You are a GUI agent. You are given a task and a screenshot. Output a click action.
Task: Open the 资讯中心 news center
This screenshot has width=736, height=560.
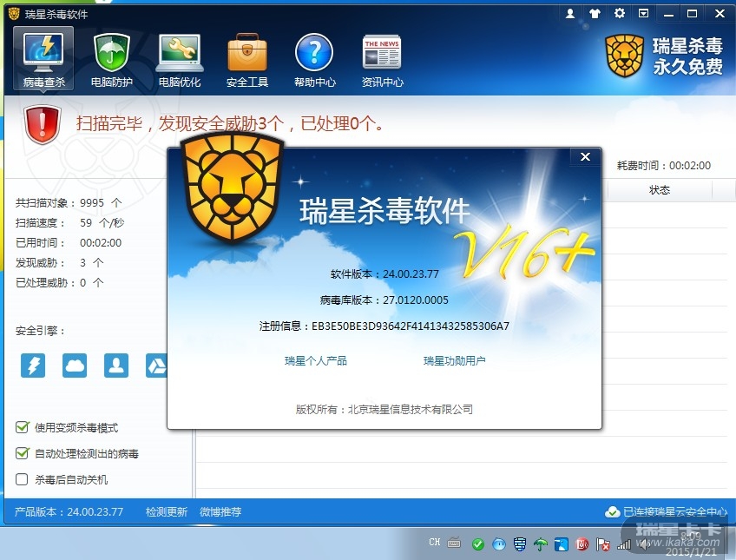coord(382,60)
